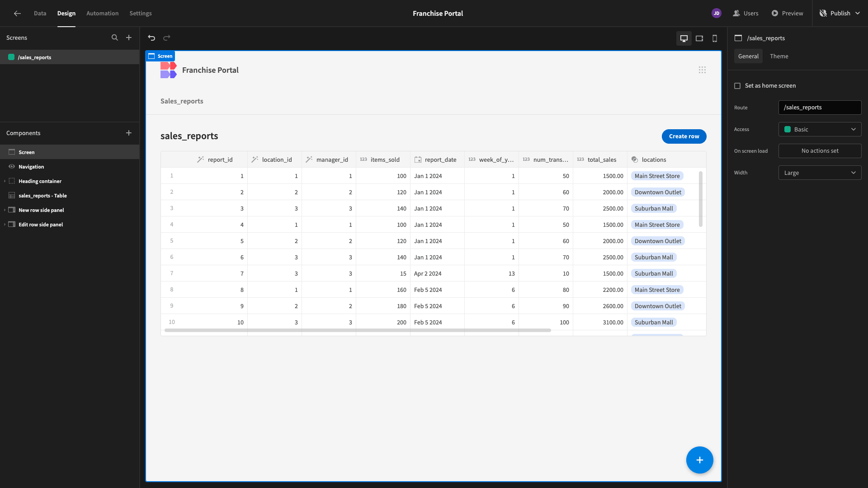This screenshot has width=868, height=488.
Task: Click the back arrow icon
Action: [x=17, y=14]
